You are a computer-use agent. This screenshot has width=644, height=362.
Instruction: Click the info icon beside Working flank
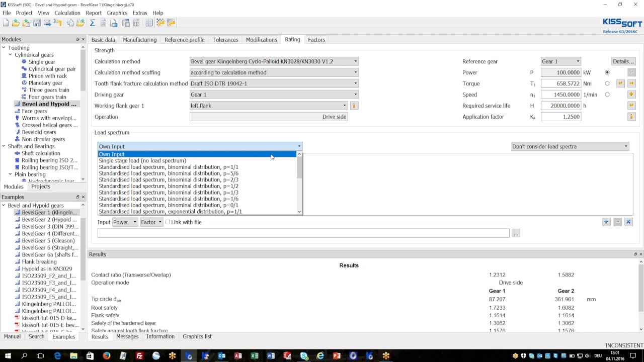[x=354, y=106]
